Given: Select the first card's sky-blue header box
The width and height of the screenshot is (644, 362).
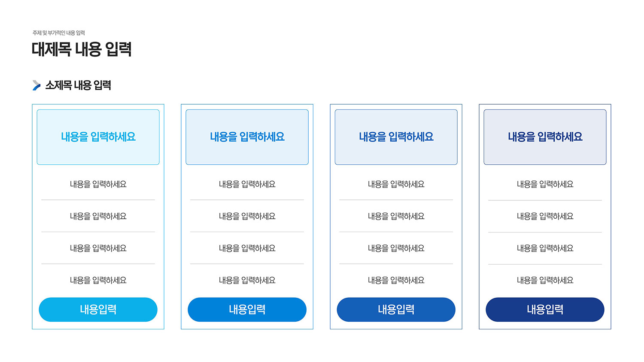Looking at the screenshot, I should [98, 137].
